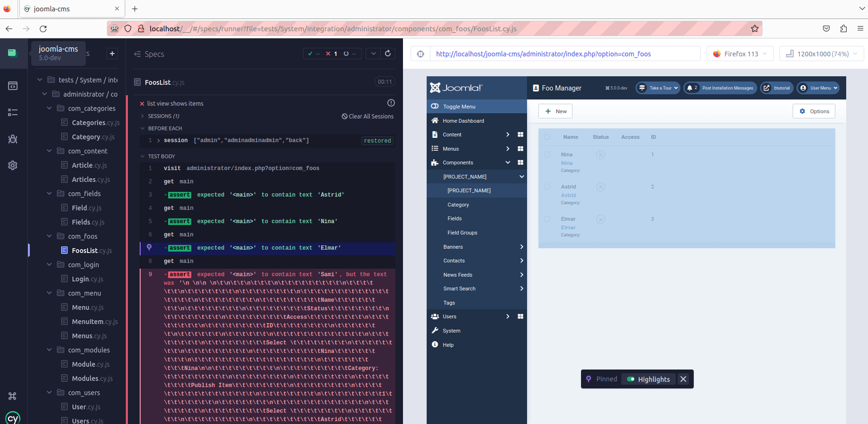Open the User Menu dropdown
The width and height of the screenshot is (868, 424).
[x=818, y=88]
